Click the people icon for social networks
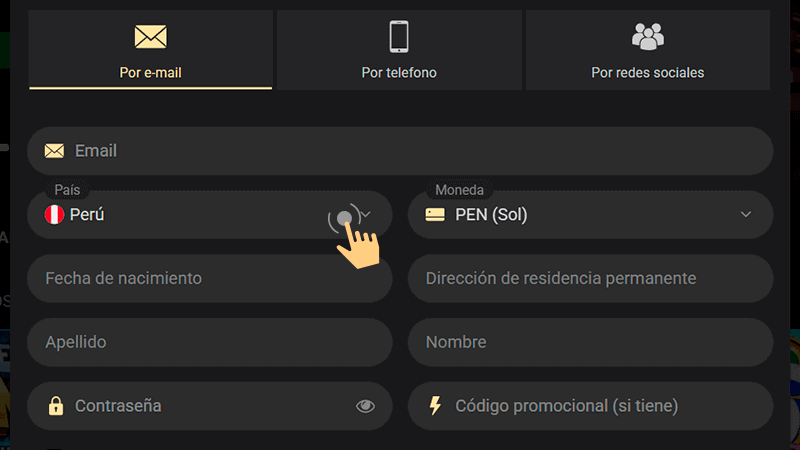Viewport: 800px width, 450px height. click(x=648, y=36)
